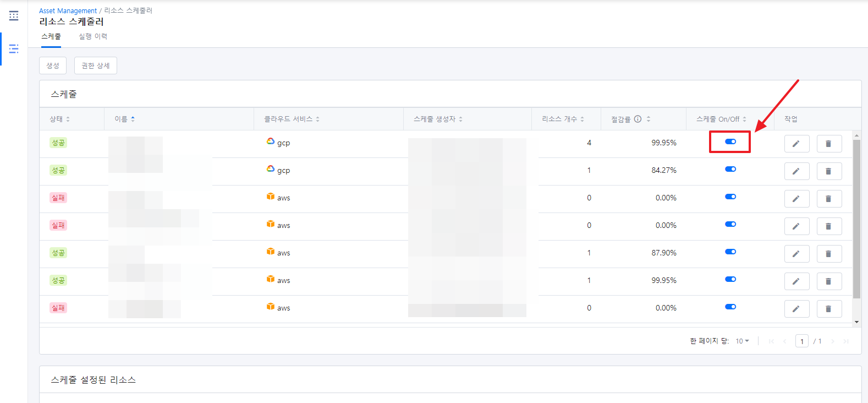Click the page number input field
Screen dimensions: 868x403
[x=801, y=341]
